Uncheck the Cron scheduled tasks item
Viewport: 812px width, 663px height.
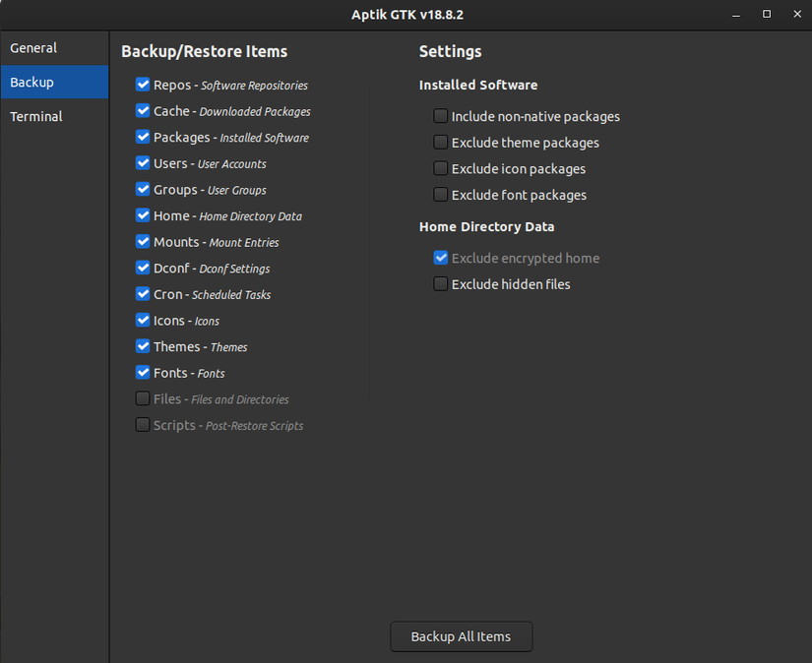coord(143,294)
